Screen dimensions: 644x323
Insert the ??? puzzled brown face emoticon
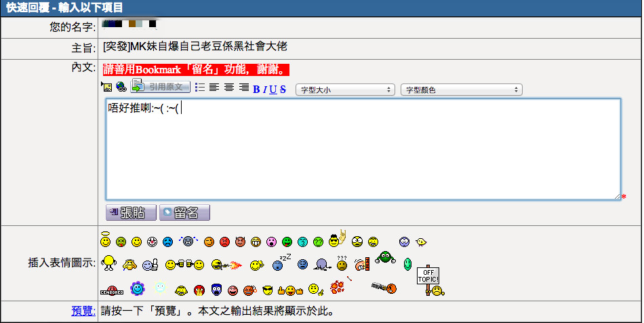pos(342,263)
